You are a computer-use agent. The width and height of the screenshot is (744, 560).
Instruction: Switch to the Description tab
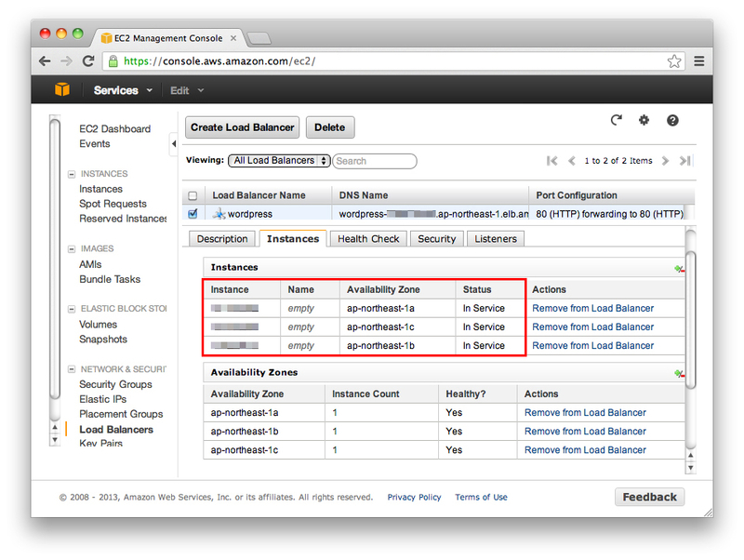coord(222,239)
